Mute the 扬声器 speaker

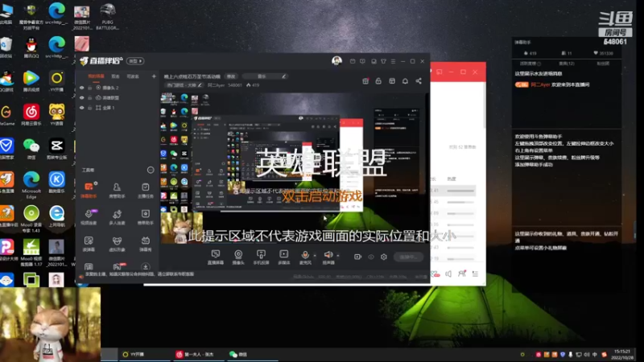[328, 257]
